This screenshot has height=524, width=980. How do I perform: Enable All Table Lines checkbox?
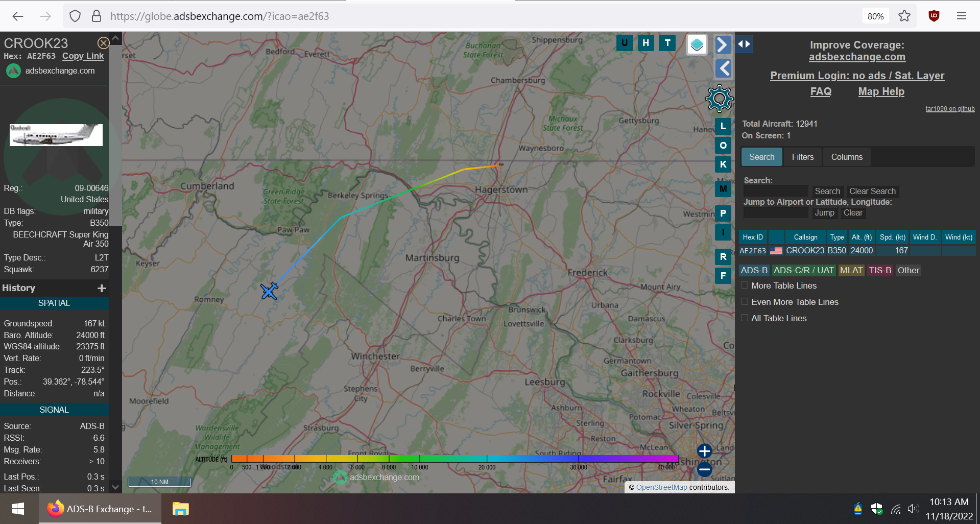pos(745,318)
